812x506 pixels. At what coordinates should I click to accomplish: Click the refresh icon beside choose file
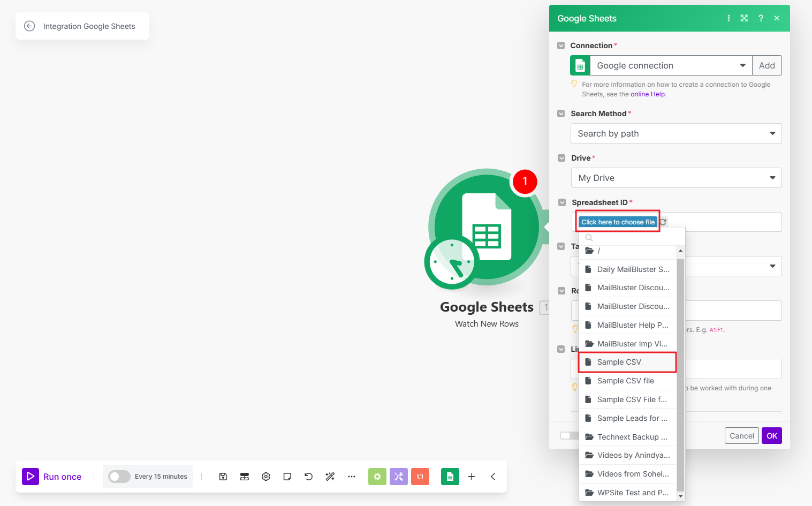pos(663,222)
